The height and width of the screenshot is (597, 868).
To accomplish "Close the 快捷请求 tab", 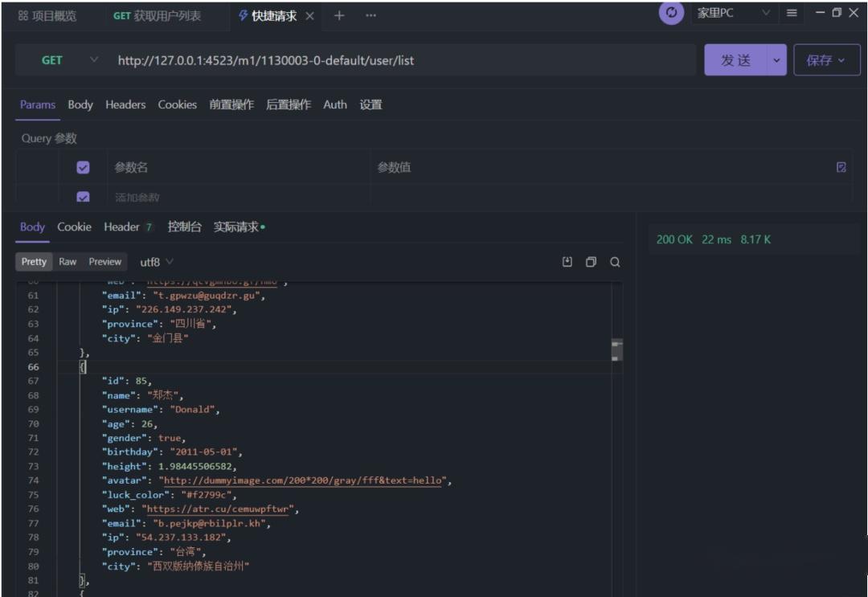I will pos(310,16).
